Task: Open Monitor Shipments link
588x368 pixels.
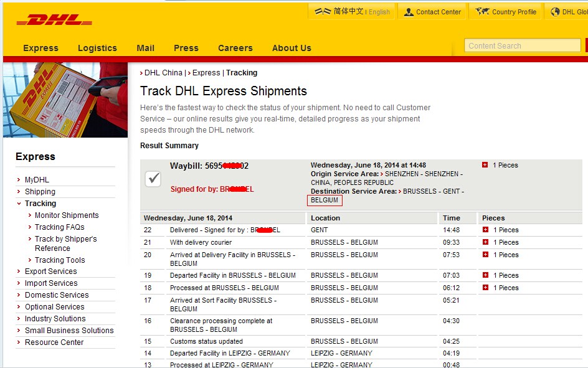Action: tap(67, 215)
